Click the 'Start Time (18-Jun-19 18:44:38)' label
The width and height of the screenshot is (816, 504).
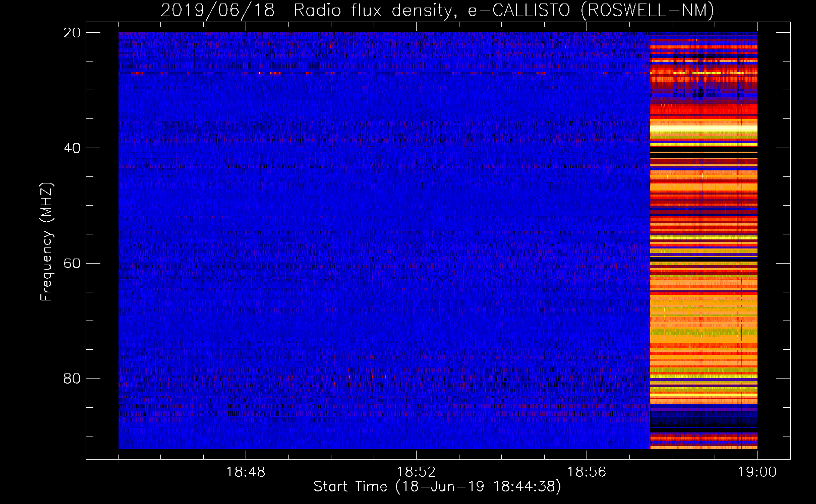pyautogui.click(x=437, y=487)
